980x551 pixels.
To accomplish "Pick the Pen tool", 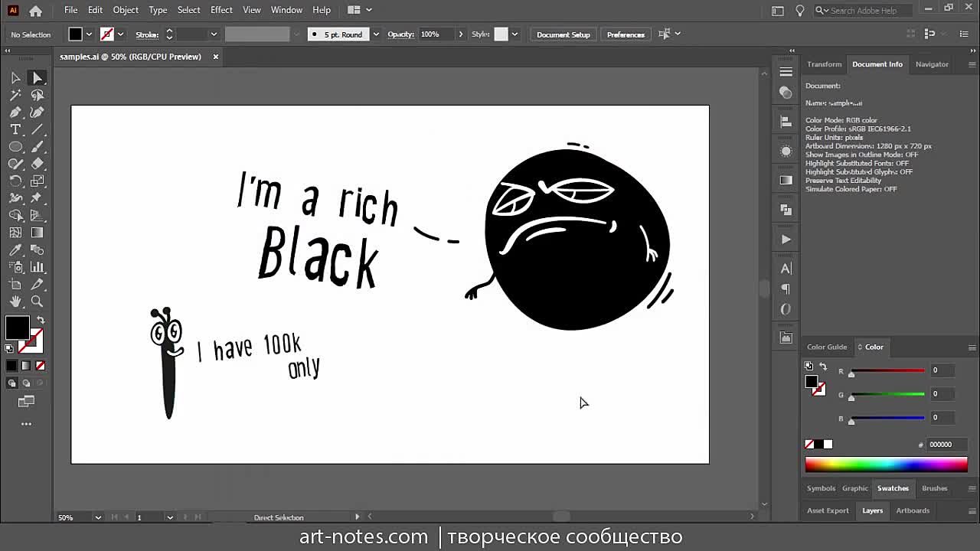I will point(15,112).
